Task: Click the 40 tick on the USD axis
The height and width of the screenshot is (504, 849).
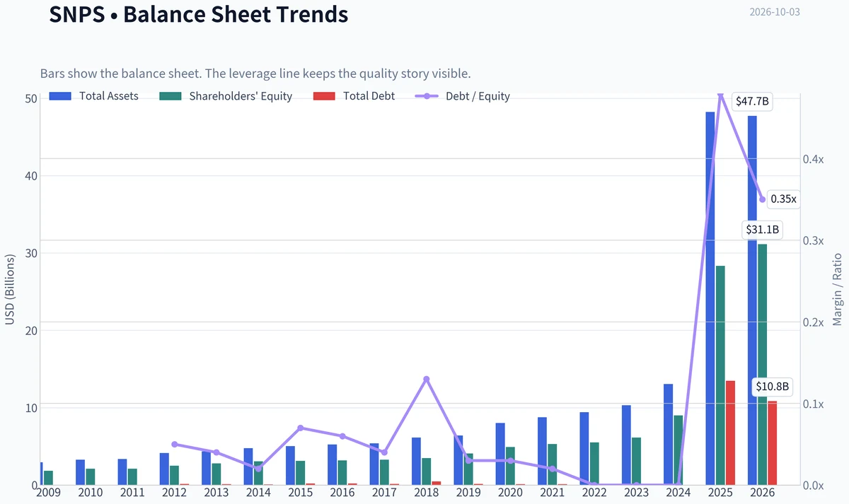Action: click(30, 175)
